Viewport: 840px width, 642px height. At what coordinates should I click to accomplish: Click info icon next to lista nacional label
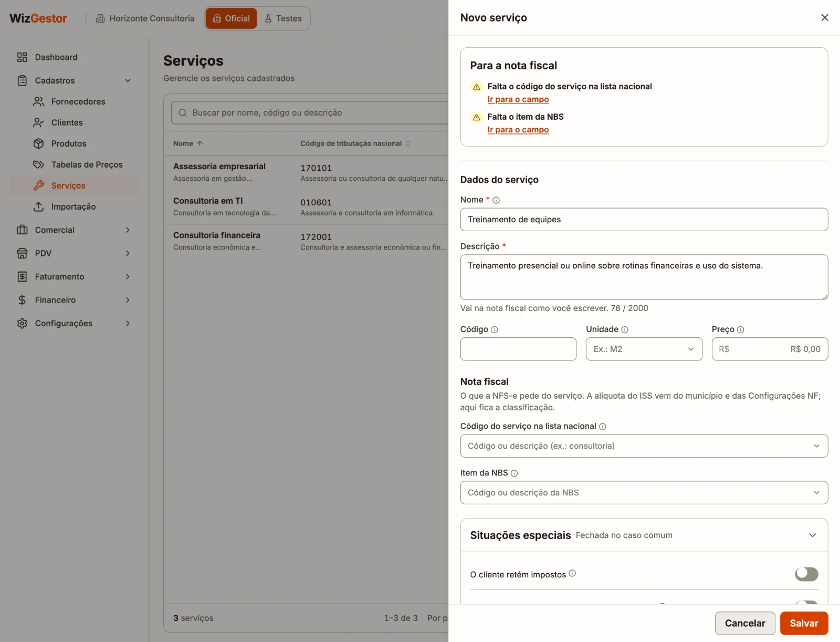click(x=603, y=427)
